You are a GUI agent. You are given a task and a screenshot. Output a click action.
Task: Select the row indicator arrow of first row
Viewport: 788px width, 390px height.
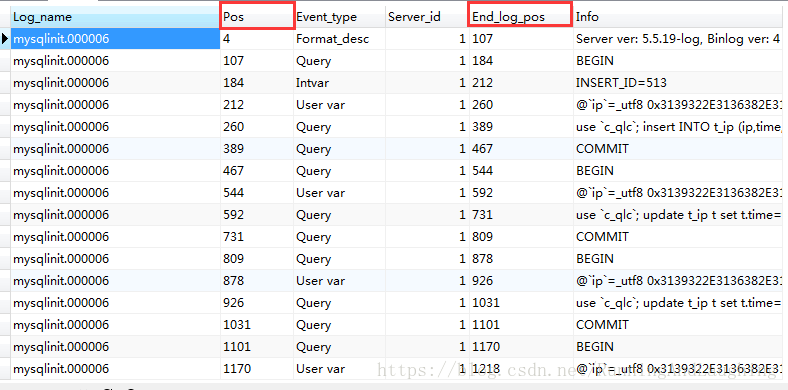click(5, 39)
